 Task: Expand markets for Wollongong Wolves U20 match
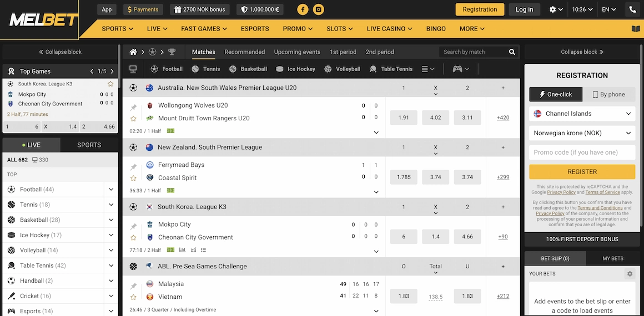pyautogui.click(x=376, y=132)
